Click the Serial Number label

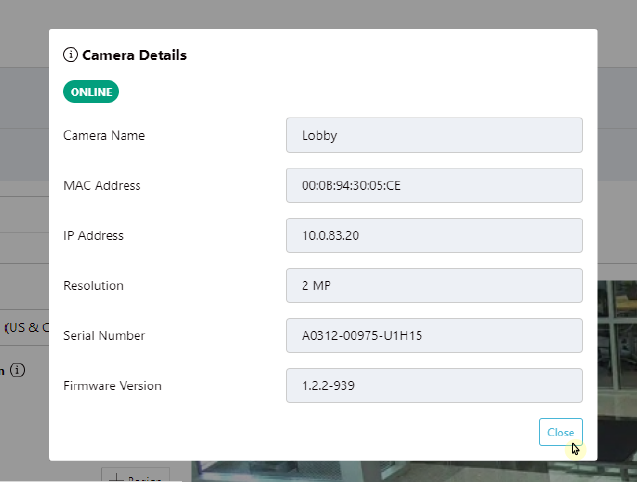pyautogui.click(x=104, y=335)
